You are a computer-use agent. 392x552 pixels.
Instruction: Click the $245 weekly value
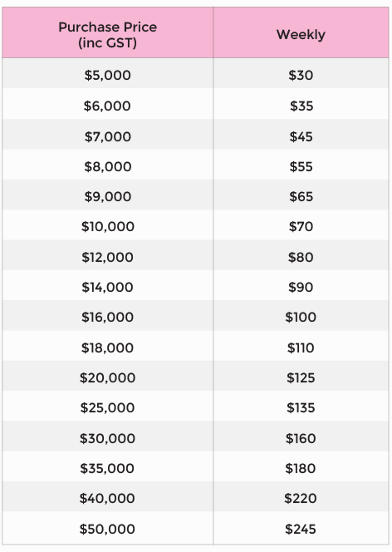(x=301, y=529)
